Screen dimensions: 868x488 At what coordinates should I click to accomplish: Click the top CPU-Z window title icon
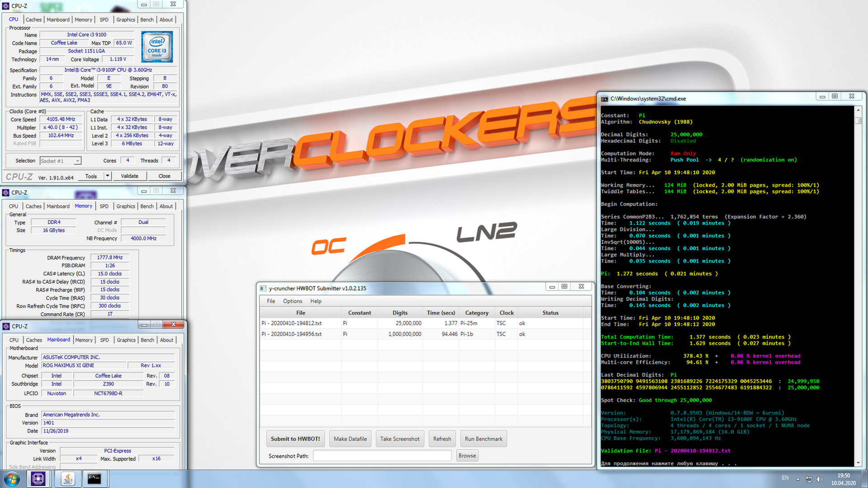[6, 6]
